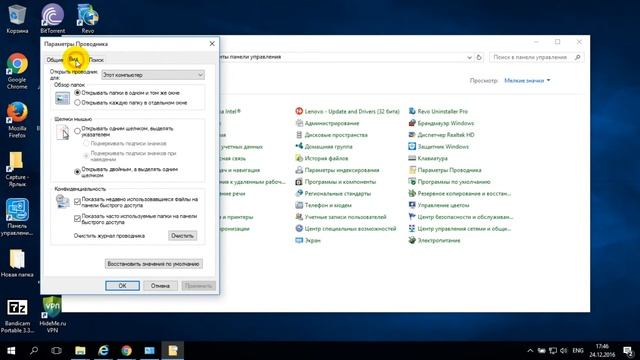Image resolution: width=640 pixels, height=360 pixels.
Task: Open 'Домашняя группа' in Control Panel
Action: point(324,147)
